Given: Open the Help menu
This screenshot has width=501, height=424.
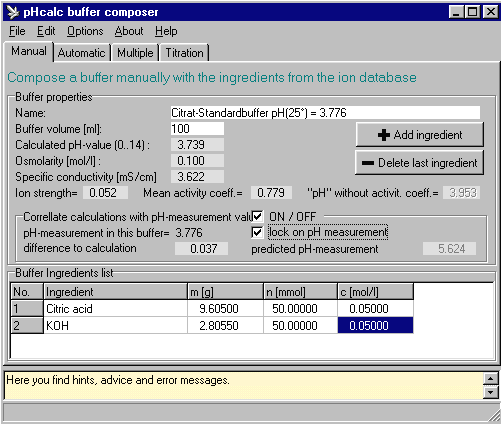Looking at the screenshot, I should tap(166, 31).
